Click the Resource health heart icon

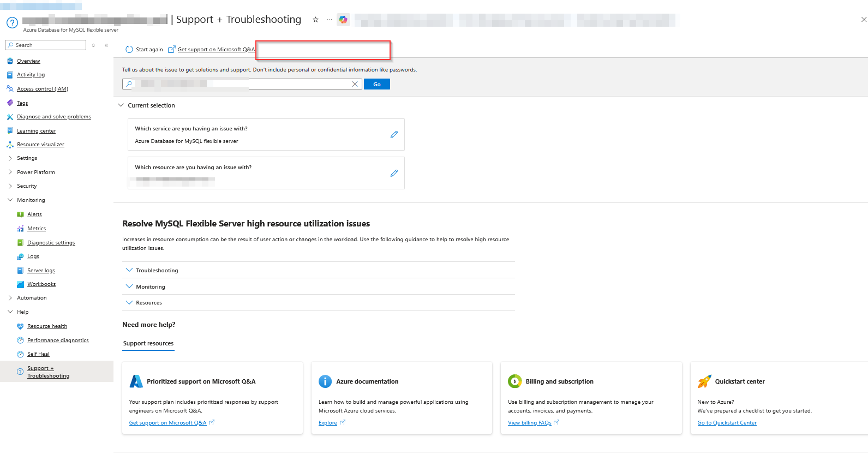click(20, 326)
